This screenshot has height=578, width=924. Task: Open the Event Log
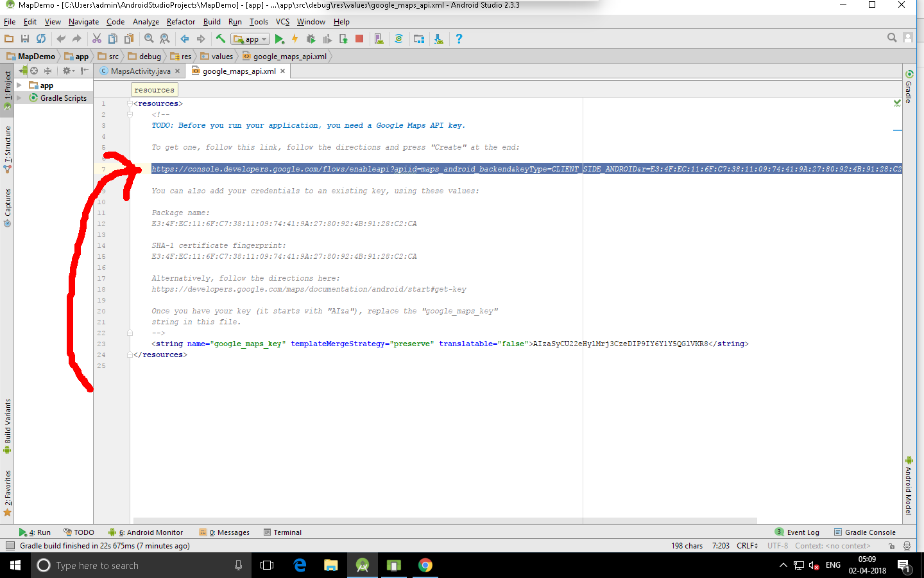point(801,532)
